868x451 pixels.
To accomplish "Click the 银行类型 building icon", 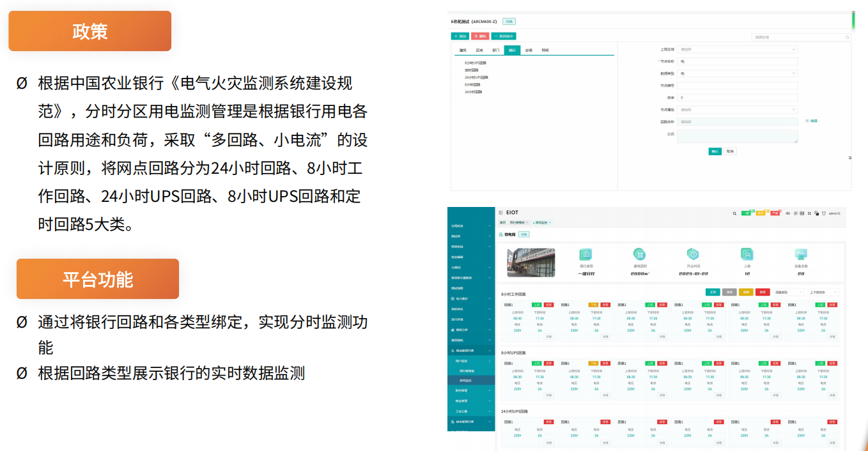I will (x=586, y=254).
